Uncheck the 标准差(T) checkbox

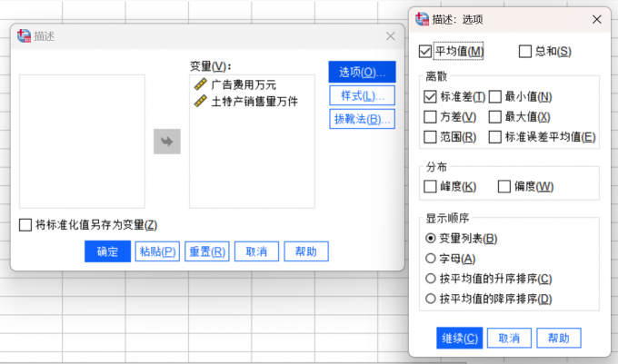point(430,96)
